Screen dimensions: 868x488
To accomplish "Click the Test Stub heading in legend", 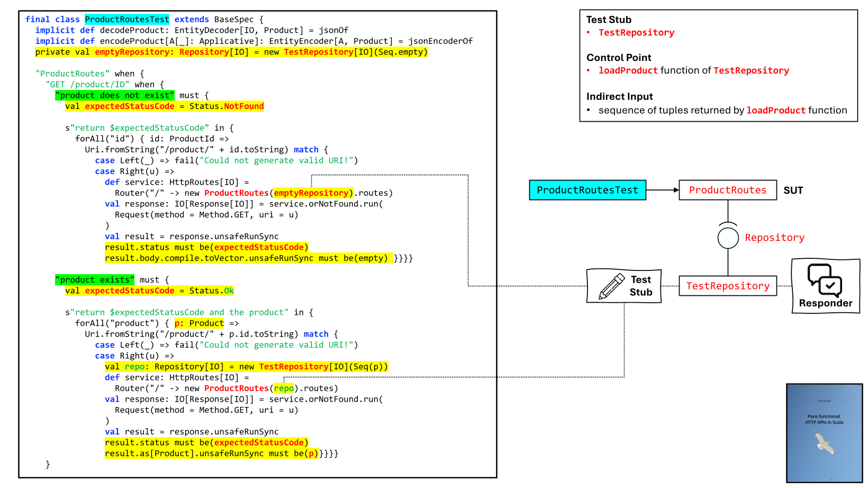I will pyautogui.click(x=609, y=20).
